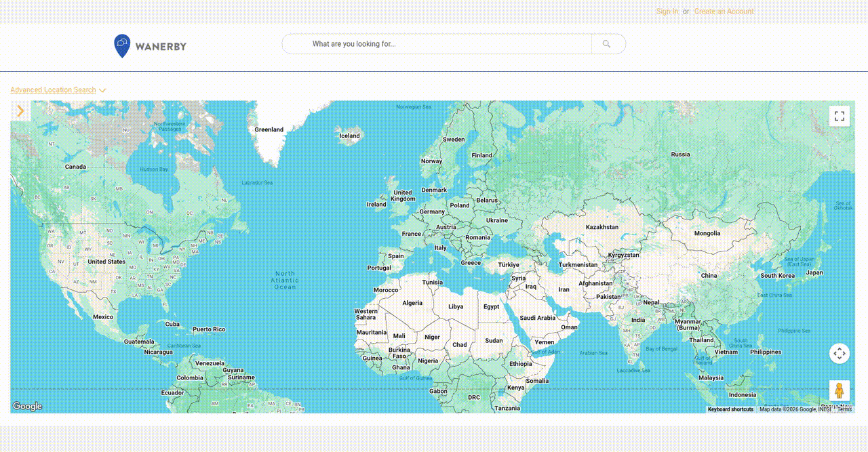Focus the 'What are you looking for' field
Screen dimensions: 868x452
437,44
